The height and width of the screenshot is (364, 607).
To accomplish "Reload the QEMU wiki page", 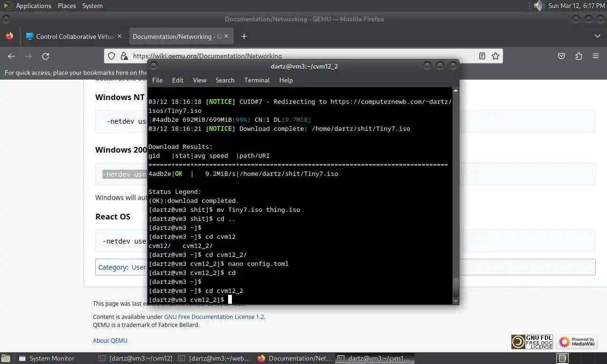I will 46,56.
